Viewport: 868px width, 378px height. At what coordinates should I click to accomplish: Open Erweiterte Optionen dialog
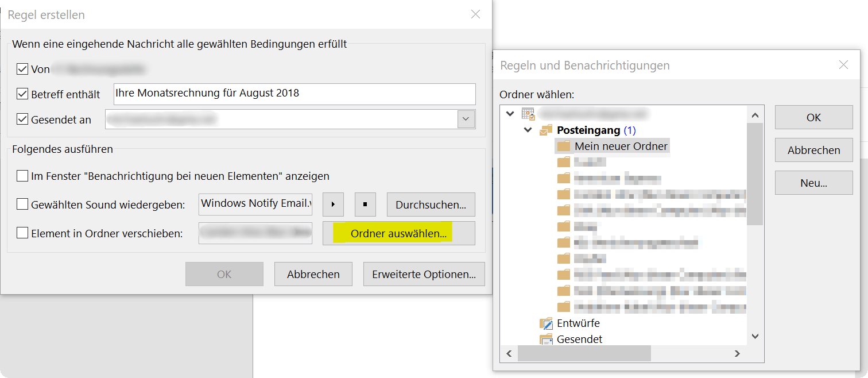click(x=424, y=274)
